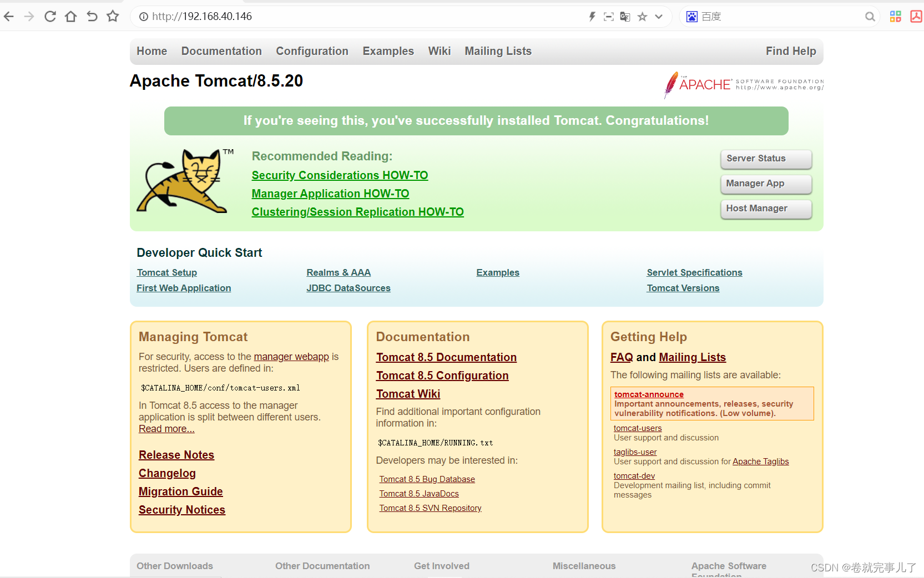Open the tomcat-announce mailing list link
Viewport: 924px width, 578px height.
649,394
